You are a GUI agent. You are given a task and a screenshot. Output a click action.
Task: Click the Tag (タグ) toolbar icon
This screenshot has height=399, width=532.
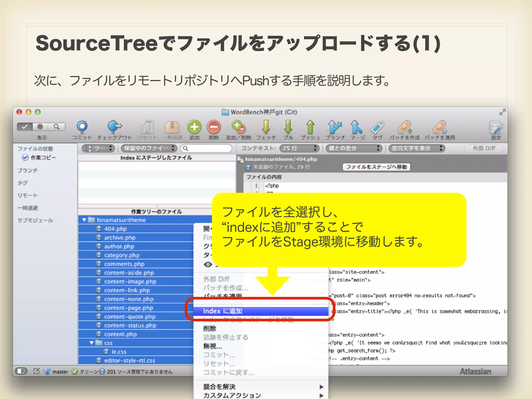coord(377,127)
